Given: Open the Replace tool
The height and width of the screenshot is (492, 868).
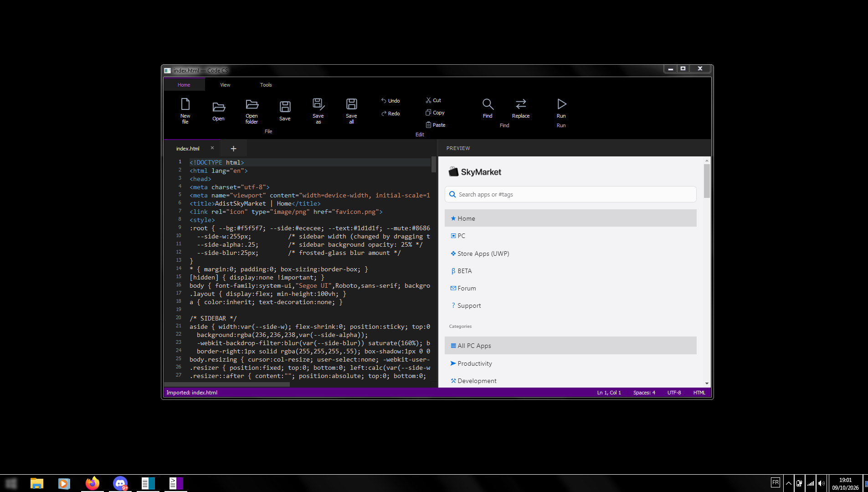Looking at the screenshot, I should click(521, 109).
